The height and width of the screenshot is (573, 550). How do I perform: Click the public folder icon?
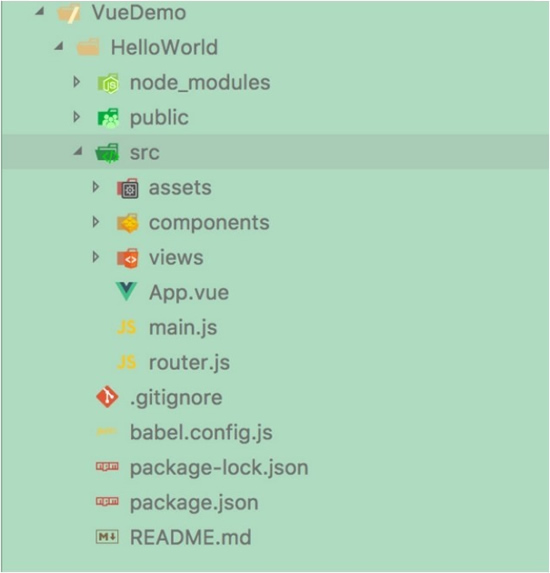pos(108,118)
